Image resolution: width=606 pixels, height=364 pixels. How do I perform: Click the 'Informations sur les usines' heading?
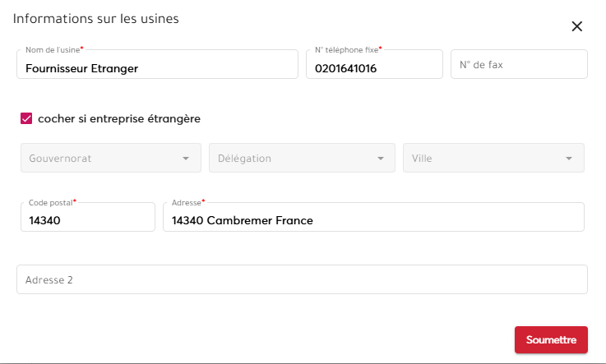pyautogui.click(x=96, y=18)
